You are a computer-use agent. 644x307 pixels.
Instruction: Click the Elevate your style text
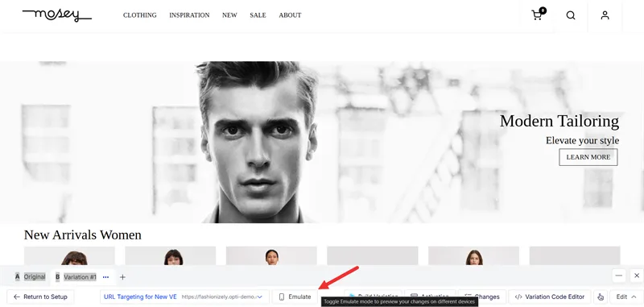click(582, 140)
